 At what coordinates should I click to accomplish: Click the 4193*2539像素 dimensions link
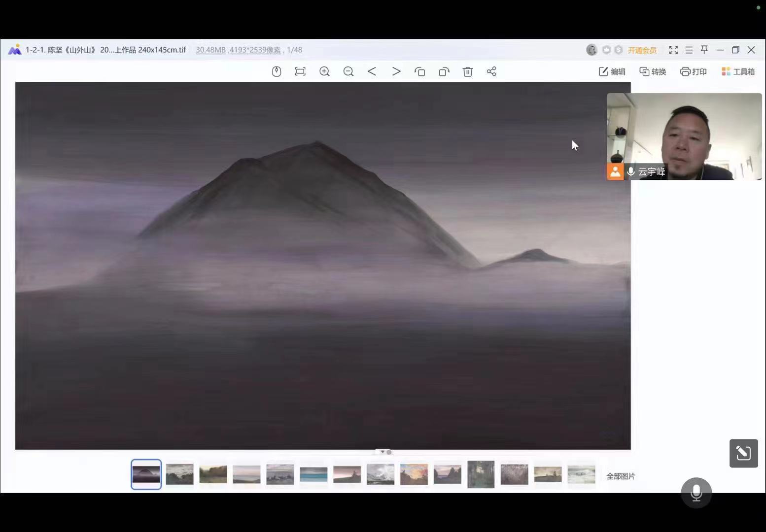(x=255, y=50)
